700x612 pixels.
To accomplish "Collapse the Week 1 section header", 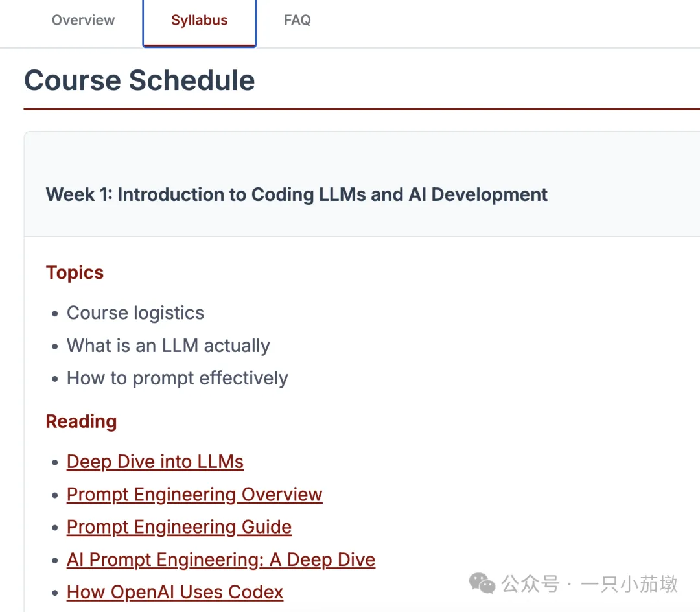I will point(297,194).
